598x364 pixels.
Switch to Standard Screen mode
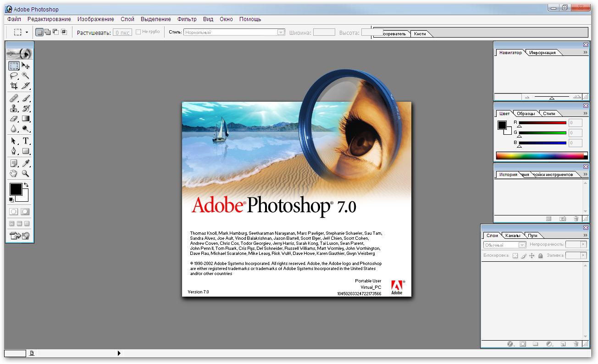click(12, 224)
